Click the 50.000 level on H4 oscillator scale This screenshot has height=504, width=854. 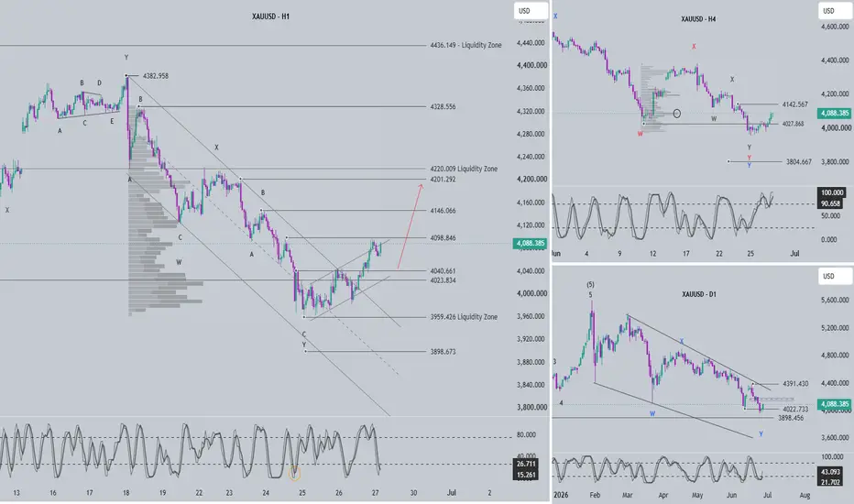click(830, 216)
